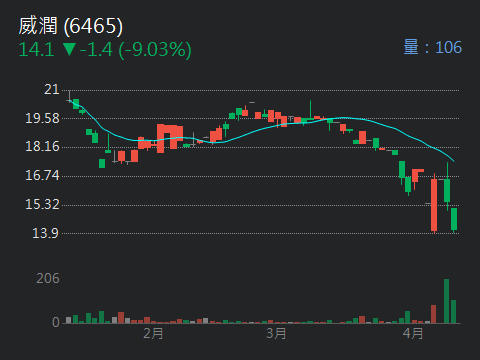Click the 21 price axis label
Image resolution: width=480 pixels, height=360 pixels.
click(x=52, y=89)
